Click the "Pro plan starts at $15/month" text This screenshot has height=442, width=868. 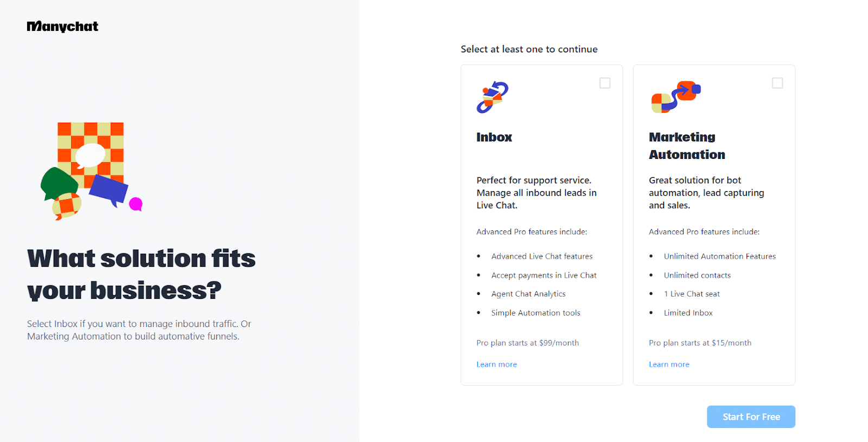coord(700,343)
